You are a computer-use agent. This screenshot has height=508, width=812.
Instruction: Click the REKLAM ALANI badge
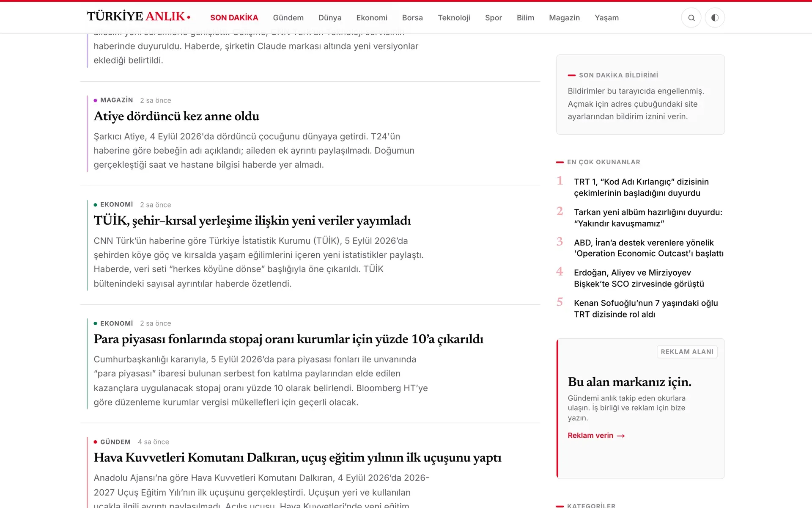(x=687, y=352)
